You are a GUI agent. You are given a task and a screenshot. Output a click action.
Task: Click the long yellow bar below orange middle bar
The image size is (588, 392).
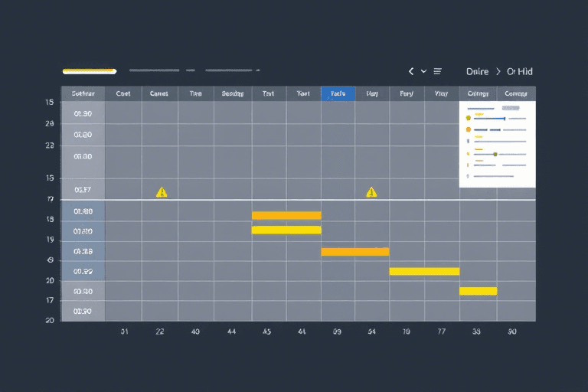tap(424, 271)
